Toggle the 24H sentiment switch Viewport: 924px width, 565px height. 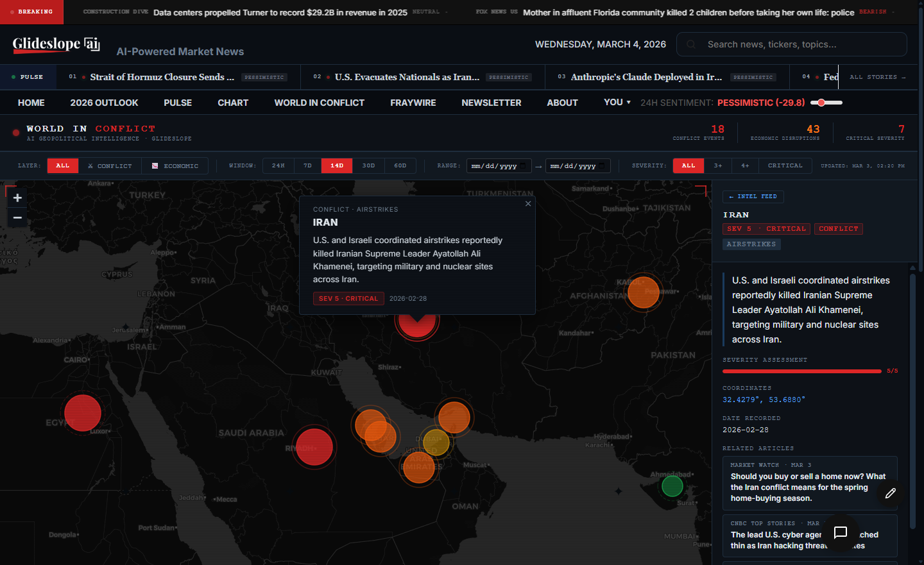coord(826,103)
